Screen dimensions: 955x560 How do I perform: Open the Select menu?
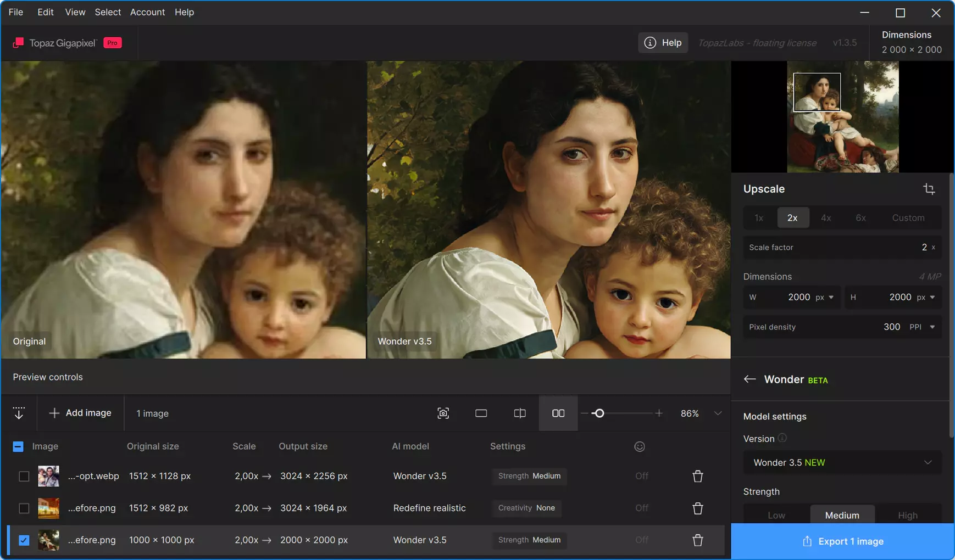pos(108,12)
